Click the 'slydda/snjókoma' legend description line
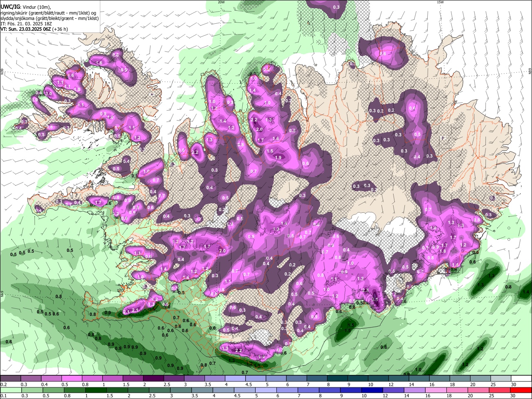Viewport: 532px width, 399px height. (49, 18)
